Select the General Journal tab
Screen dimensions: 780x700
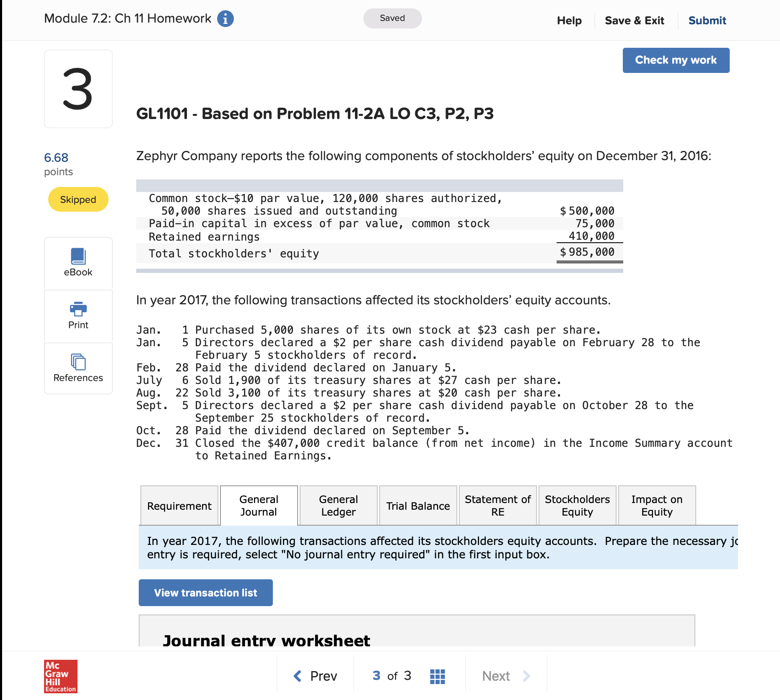259,506
